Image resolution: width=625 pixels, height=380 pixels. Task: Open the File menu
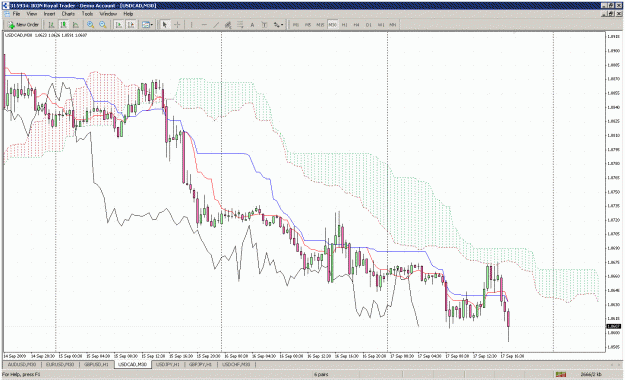pos(16,14)
